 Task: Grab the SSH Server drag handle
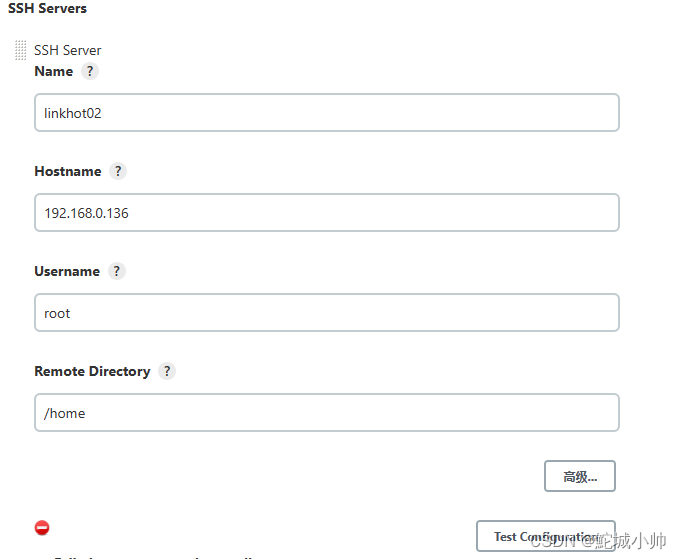coord(20,50)
